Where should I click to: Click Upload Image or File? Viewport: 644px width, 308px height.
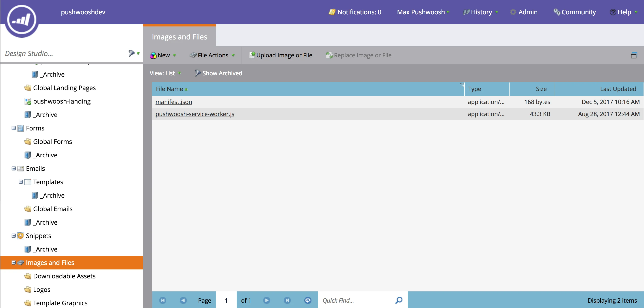point(281,55)
